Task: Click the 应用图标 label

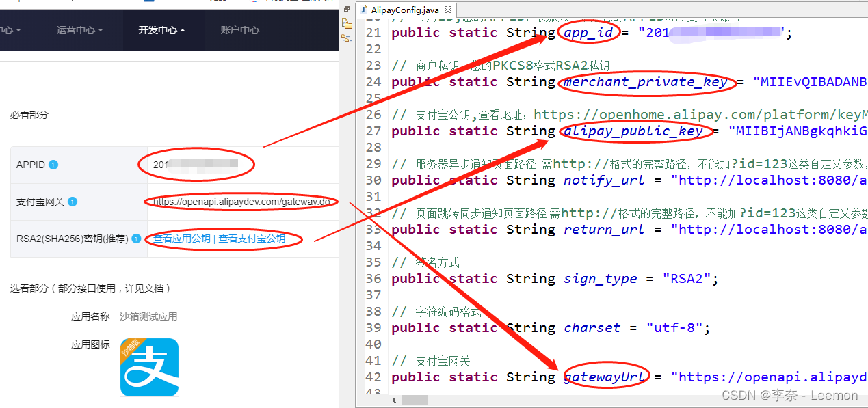Action: point(90,344)
